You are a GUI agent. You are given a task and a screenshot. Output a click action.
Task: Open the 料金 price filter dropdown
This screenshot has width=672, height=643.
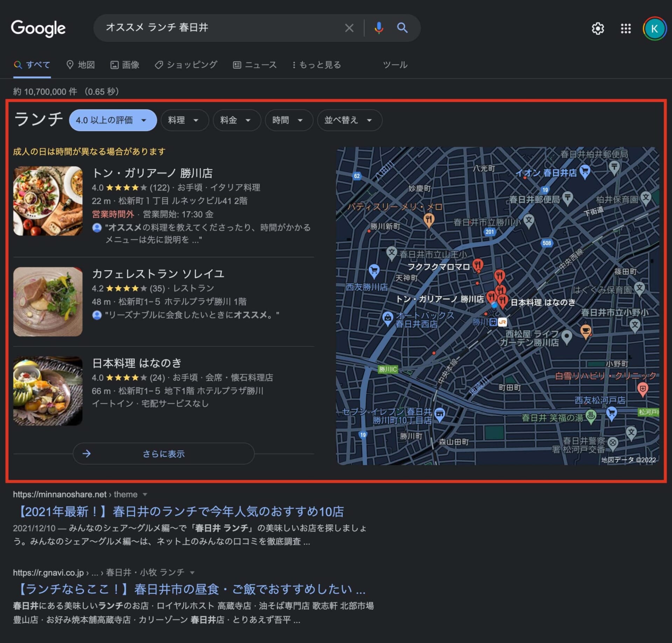click(x=237, y=120)
